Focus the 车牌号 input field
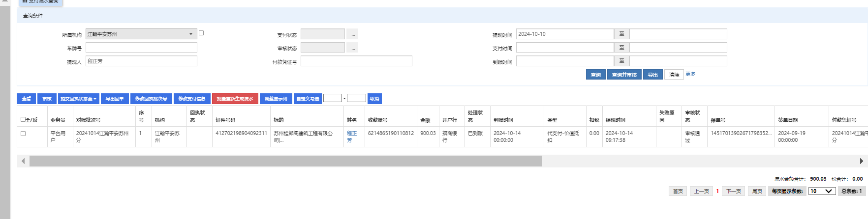The width and height of the screenshot is (868, 219). point(141,48)
